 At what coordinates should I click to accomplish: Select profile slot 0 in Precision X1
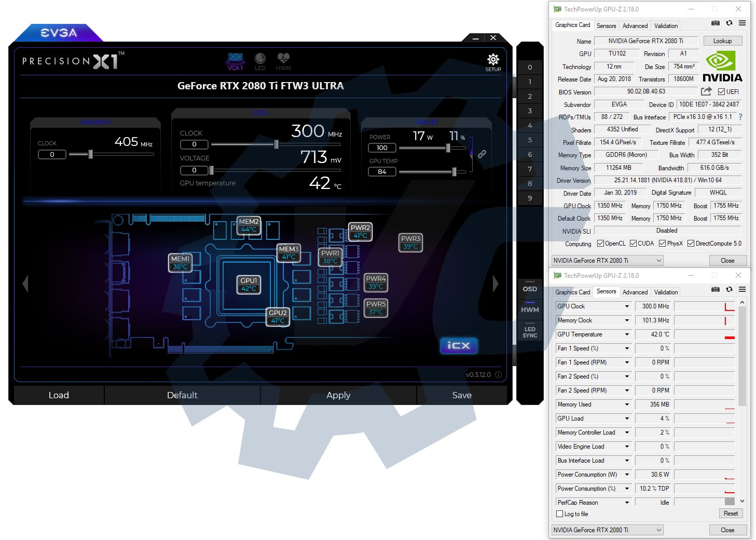click(530, 67)
